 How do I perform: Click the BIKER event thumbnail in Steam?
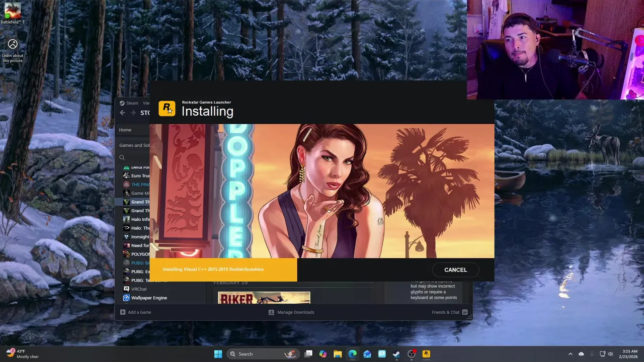point(264,298)
